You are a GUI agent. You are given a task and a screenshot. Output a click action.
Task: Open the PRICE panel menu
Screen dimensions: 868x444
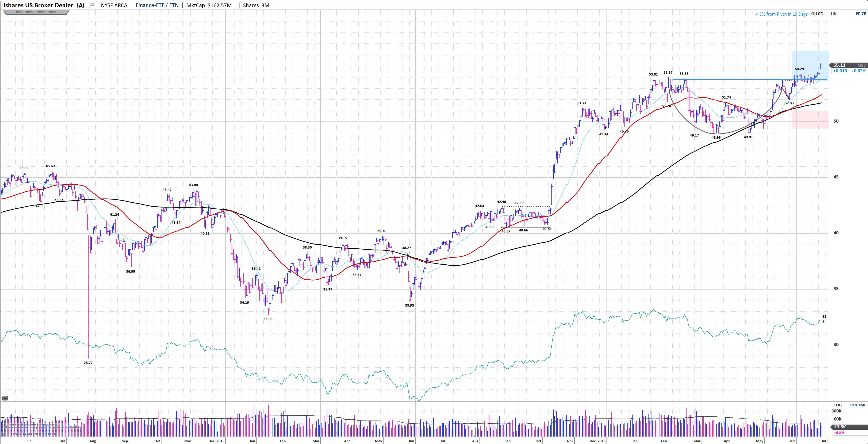click(861, 14)
